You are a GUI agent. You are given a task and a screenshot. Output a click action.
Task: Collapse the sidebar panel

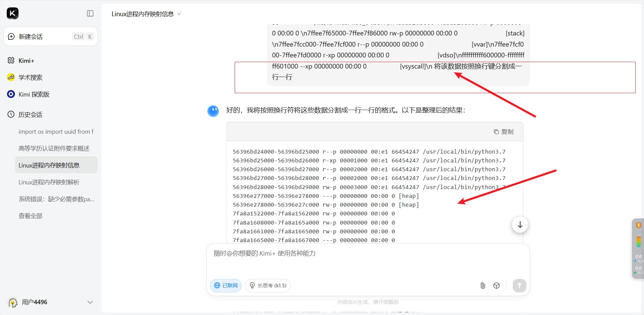coord(90,13)
